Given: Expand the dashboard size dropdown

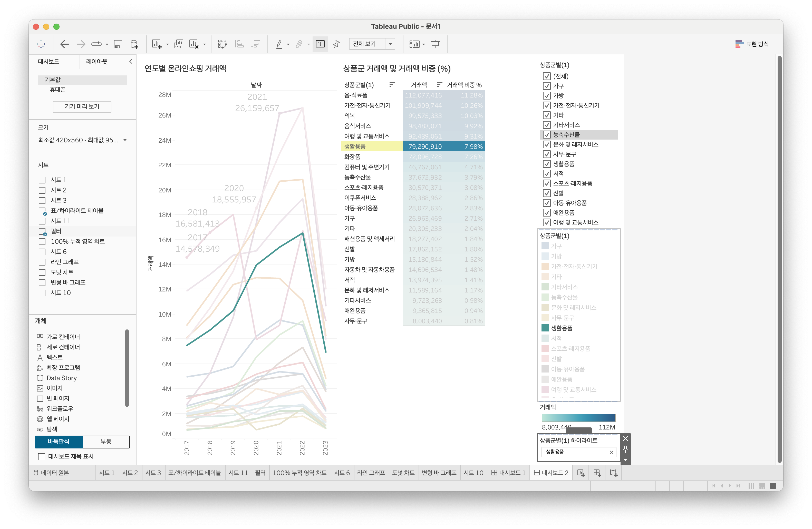Looking at the screenshot, I should coord(125,140).
